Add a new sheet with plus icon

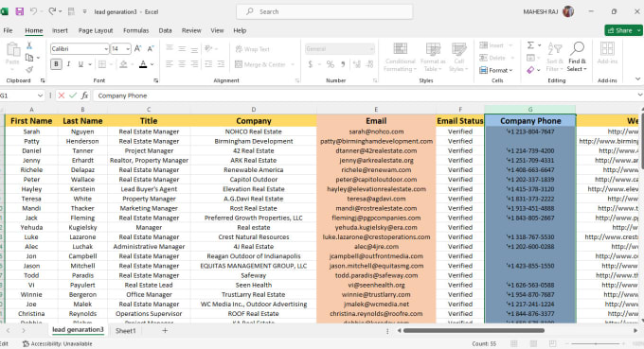click(165, 330)
